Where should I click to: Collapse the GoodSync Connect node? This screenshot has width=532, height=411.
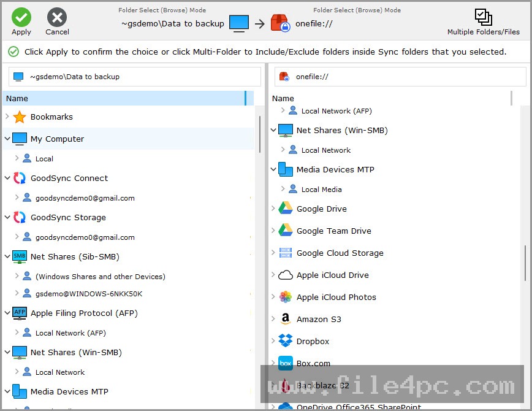coord(7,178)
